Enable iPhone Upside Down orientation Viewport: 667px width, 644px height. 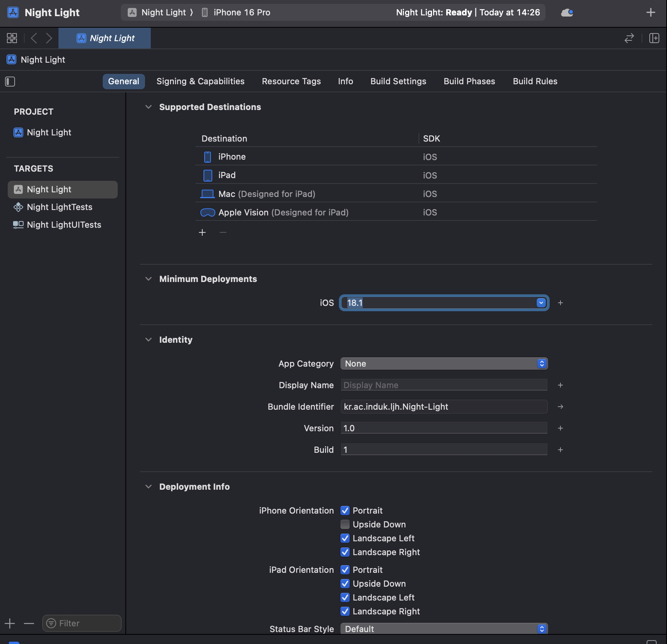pyautogui.click(x=345, y=524)
